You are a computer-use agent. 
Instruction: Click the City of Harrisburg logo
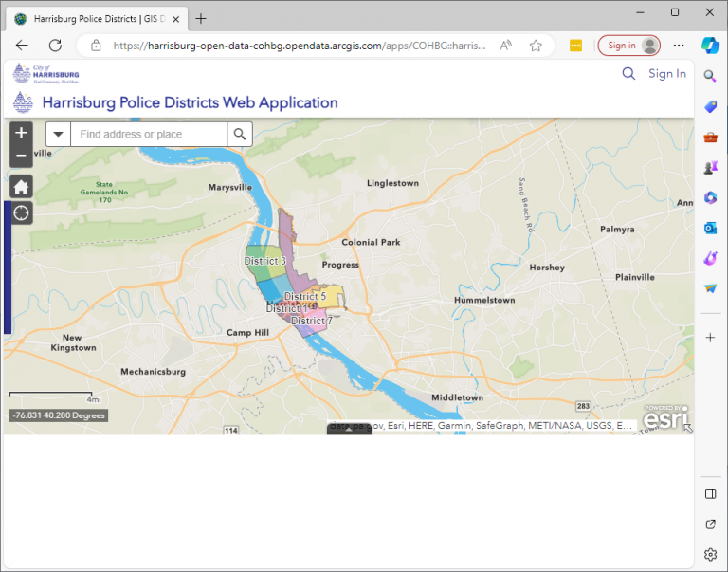pos(45,74)
